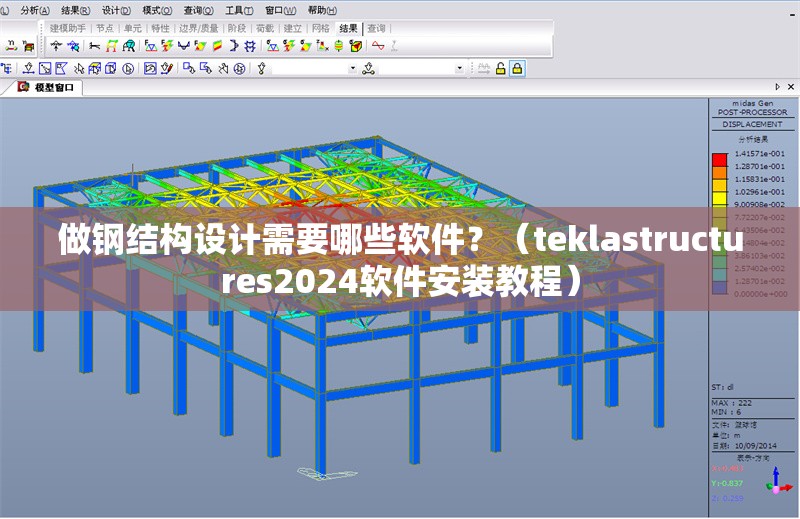The image size is (800, 519).
Task: Open the 窗口(W) menu
Action: (281, 10)
